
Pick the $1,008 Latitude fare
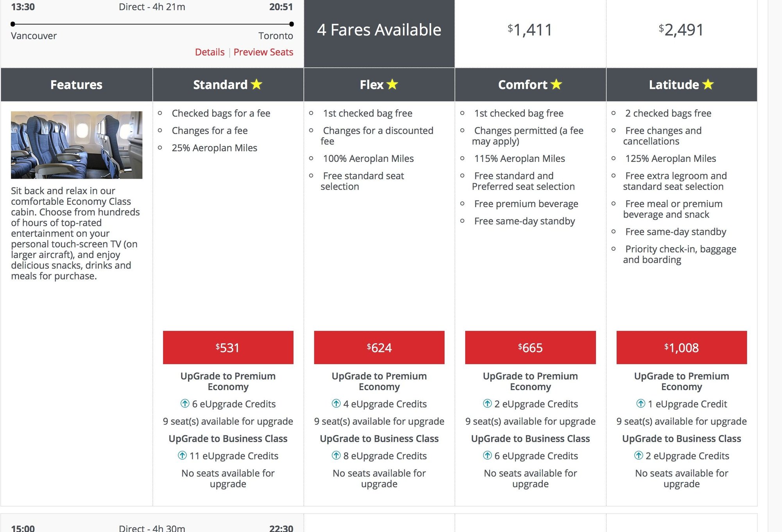[681, 348]
